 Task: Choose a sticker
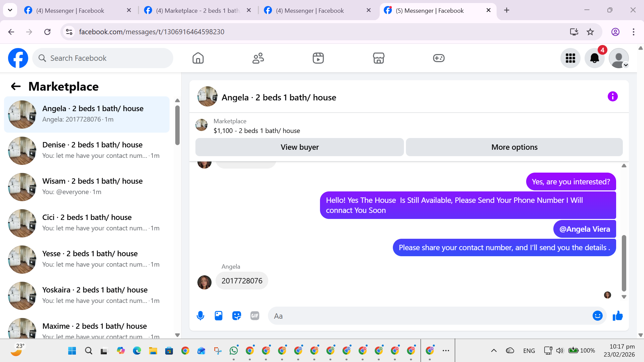[x=237, y=316]
